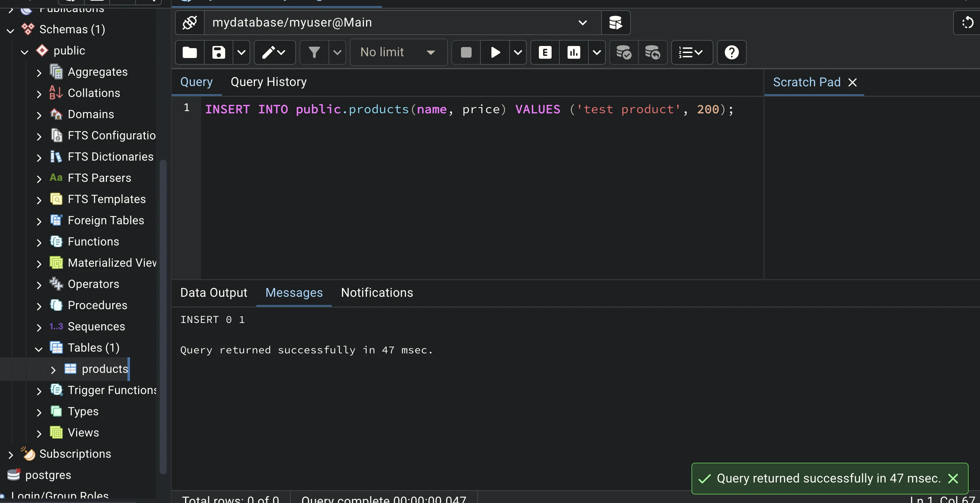Open the Filter options dropdown arrow
Viewport: 980px width, 503px height.
coord(337,52)
